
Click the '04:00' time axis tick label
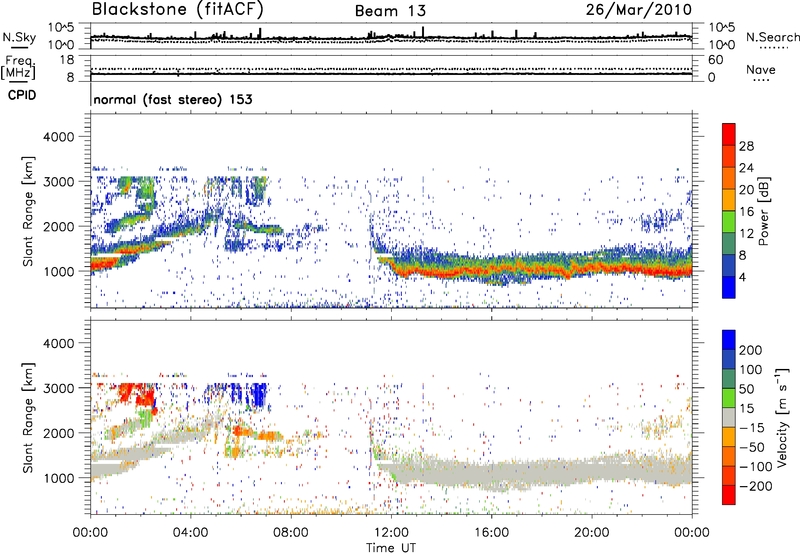pos(191,533)
